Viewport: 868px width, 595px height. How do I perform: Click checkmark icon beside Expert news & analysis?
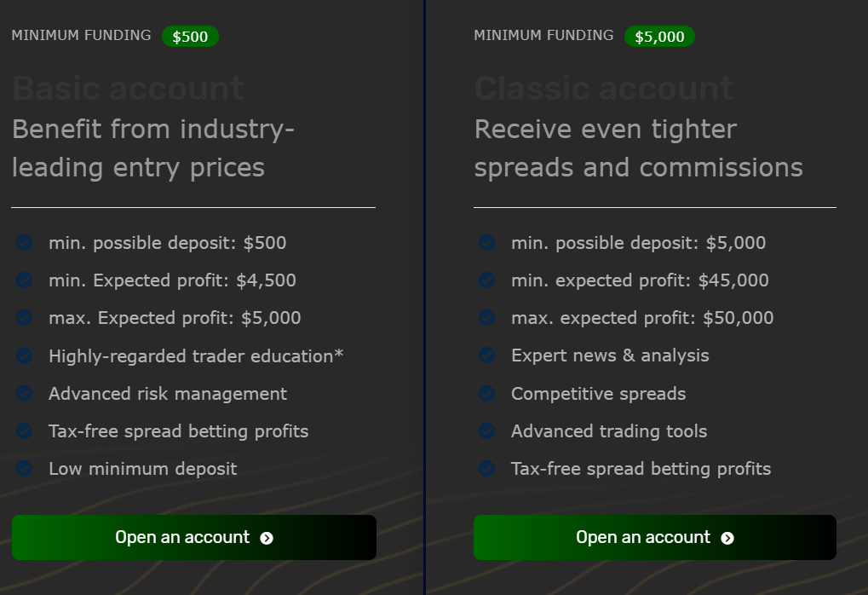(486, 355)
